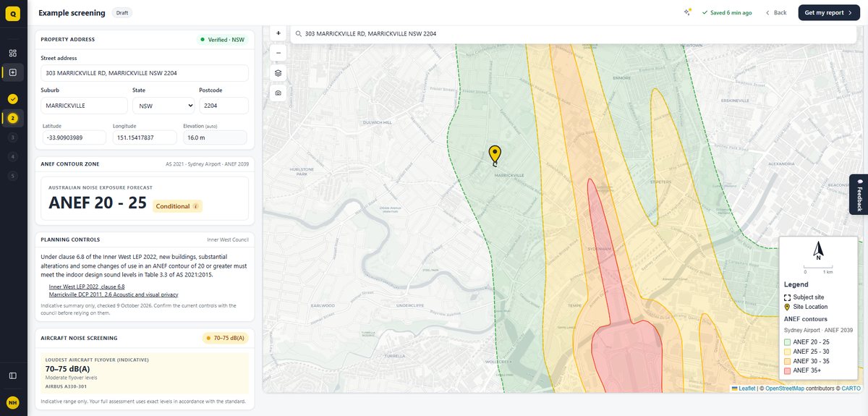This screenshot has width=868, height=416.
Task: Open Marrickville DCP 2011 acoustic privacy link
Action: [x=114, y=294]
